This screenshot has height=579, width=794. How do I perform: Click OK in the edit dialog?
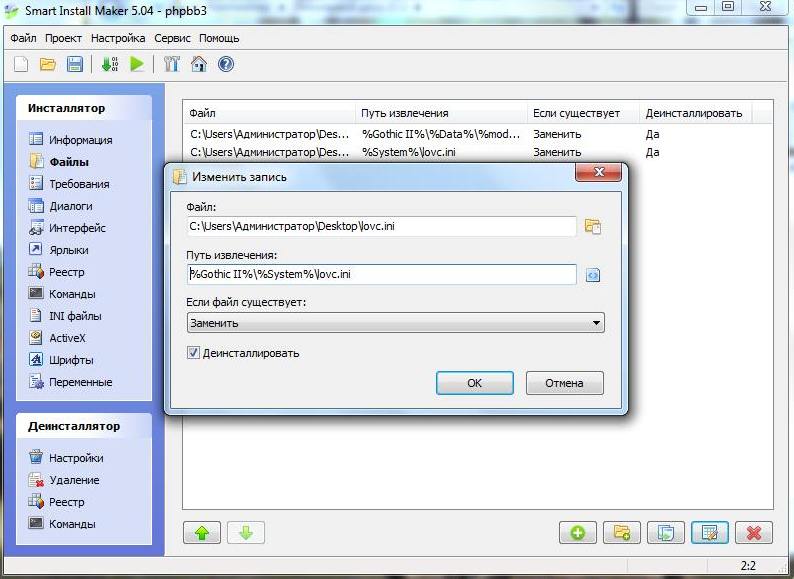[474, 383]
